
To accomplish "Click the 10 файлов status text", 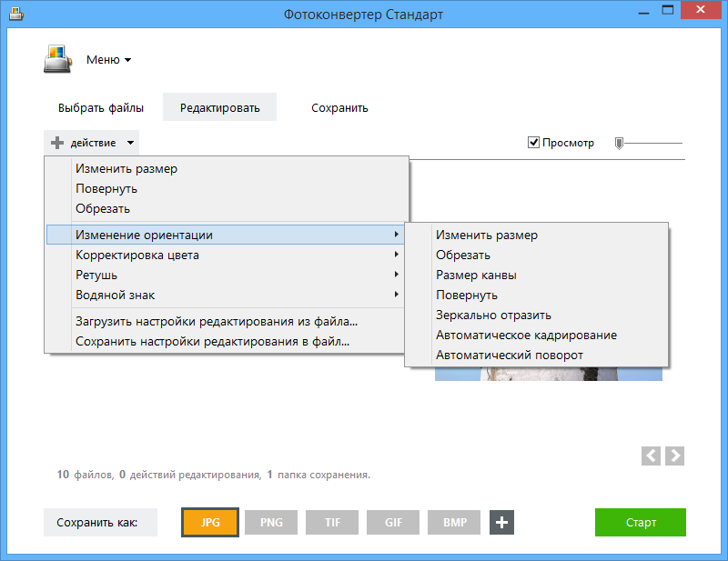I will [x=86, y=475].
